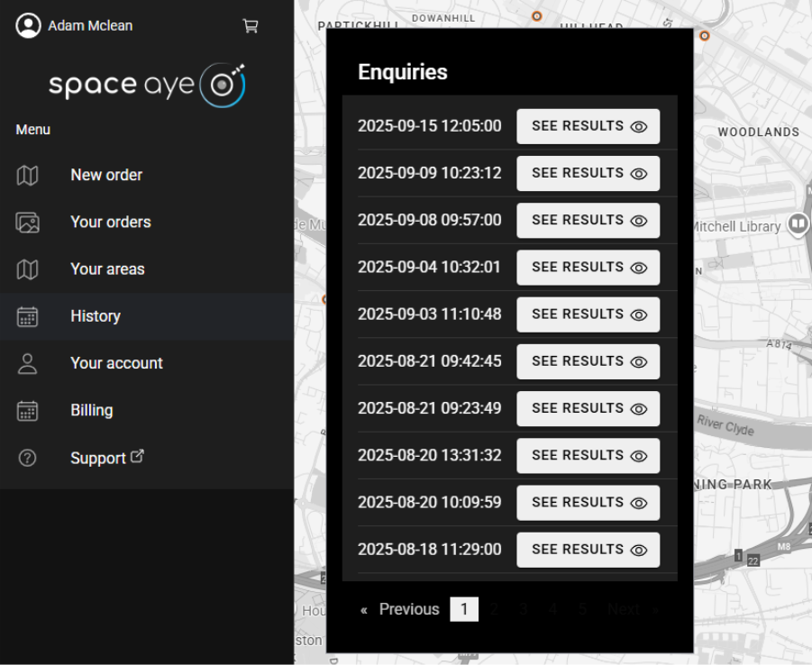Click eye icon for 2025-08-18 11:29:00 enquiry
Image resolution: width=812 pixels, height=665 pixels.
point(639,550)
